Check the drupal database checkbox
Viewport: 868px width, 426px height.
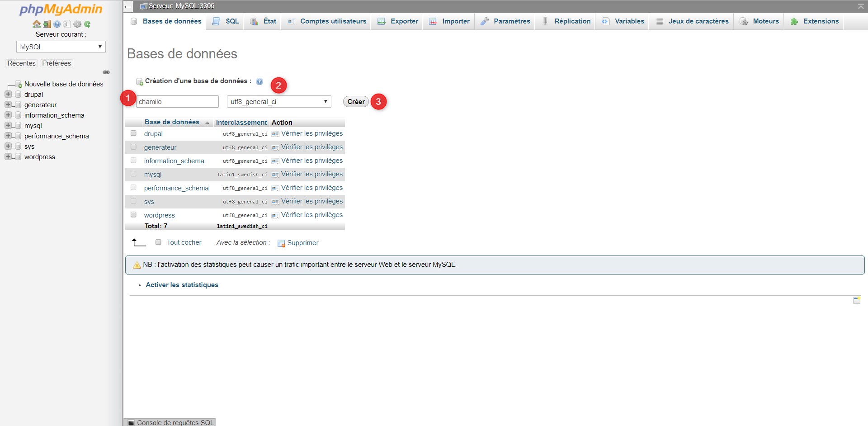(133, 133)
